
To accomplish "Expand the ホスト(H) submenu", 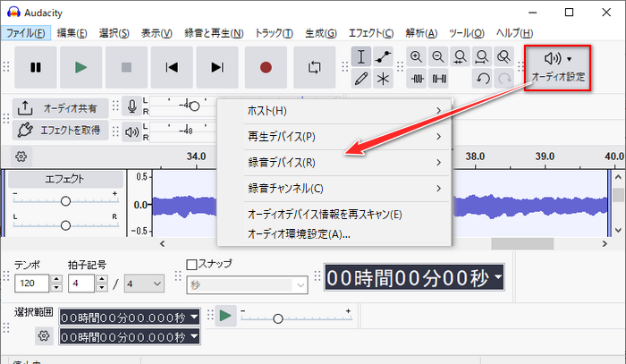I will pyautogui.click(x=334, y=111).
